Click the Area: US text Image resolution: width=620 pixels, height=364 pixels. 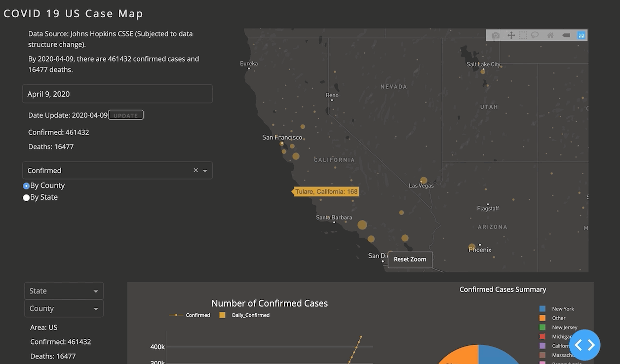[x=44, y=328]
